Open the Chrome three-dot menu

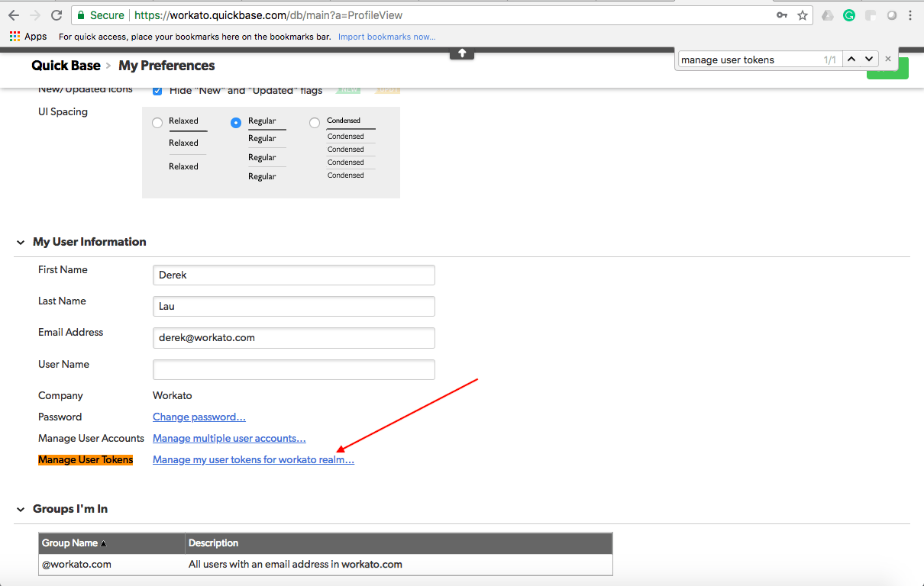910,15
